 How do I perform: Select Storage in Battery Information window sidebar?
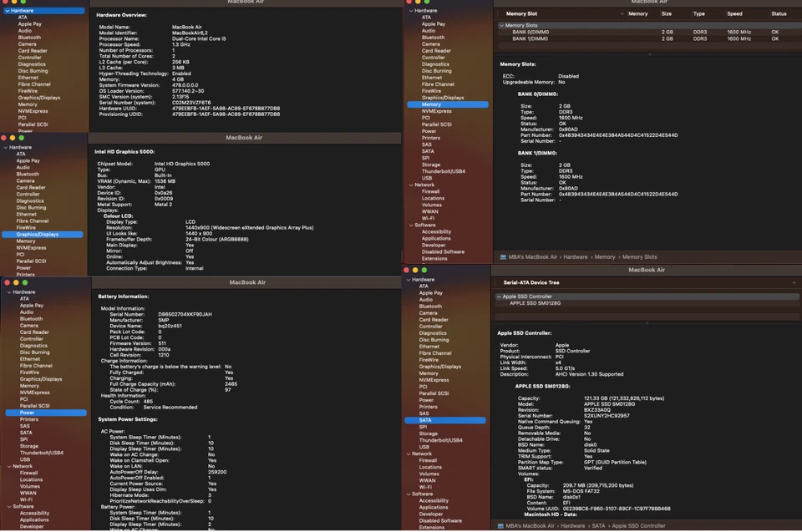tap(29, 447)
